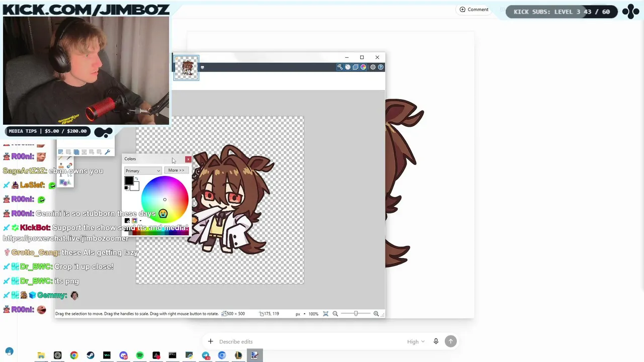Open the High quality dropdown
This screenshot has width=644, height=362.
[416, 342]
